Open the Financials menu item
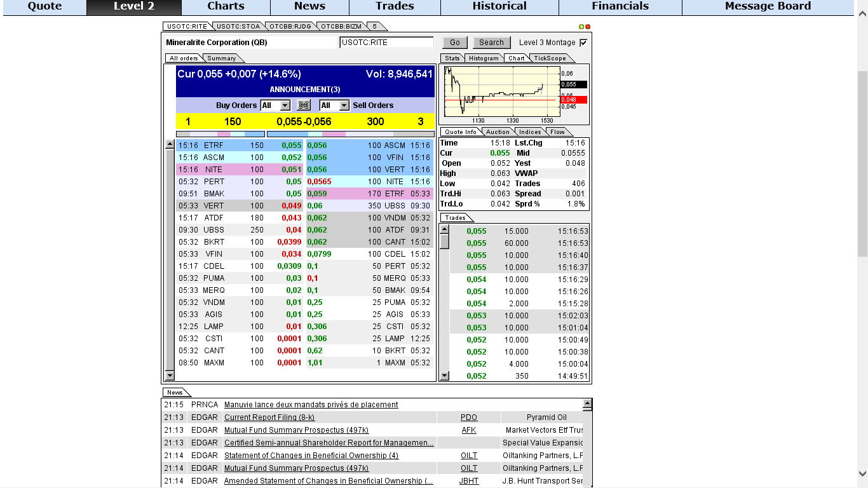The height and width of the screenshot is (488, 868). [x=620, y=6]
